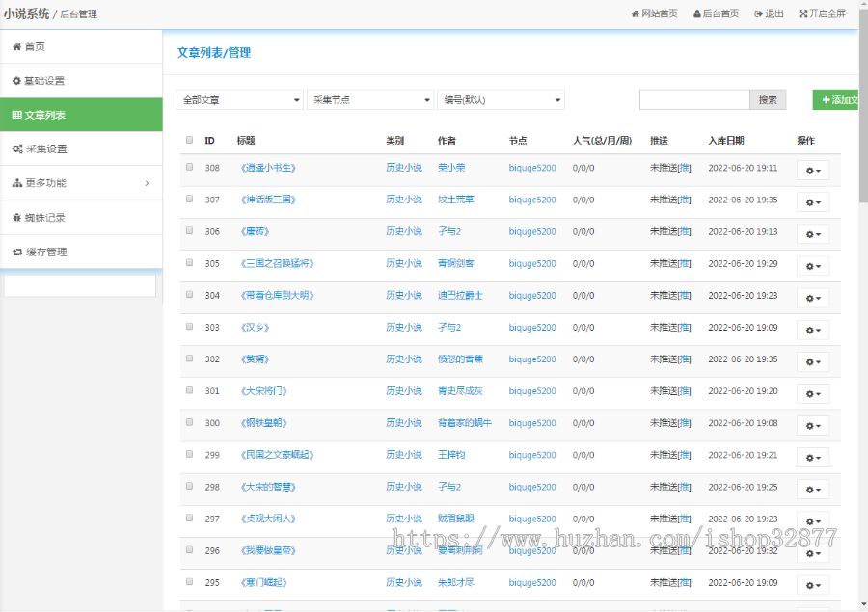Open gear action menu for article 298
The width and height of the screenshot is (868, 612).
pos(813,490)
